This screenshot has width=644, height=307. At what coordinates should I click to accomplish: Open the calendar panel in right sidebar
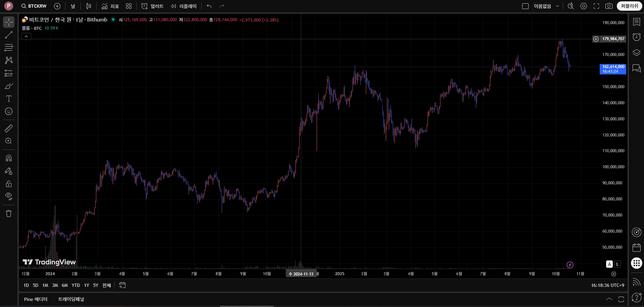click(636, 248)
